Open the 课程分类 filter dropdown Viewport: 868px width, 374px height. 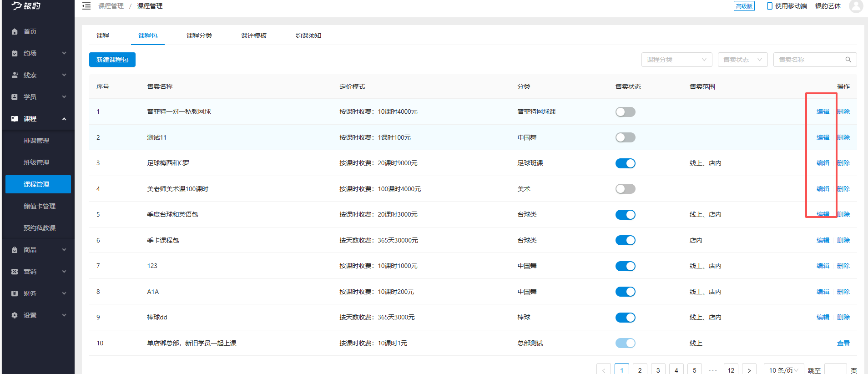point(676,60)
